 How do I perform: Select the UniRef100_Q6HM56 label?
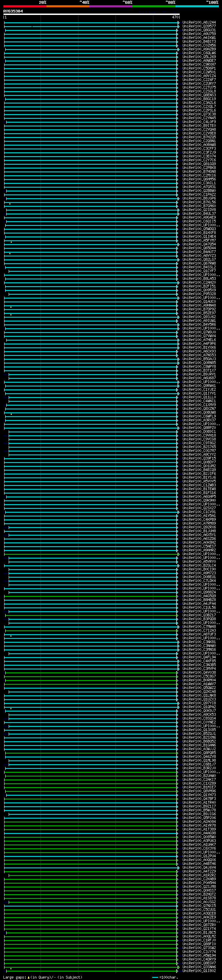[199, 179]
